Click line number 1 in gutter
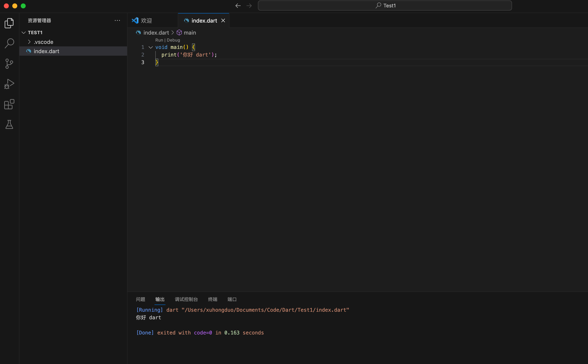This screenshot has width=588, height=364. [x=143, y=47]
